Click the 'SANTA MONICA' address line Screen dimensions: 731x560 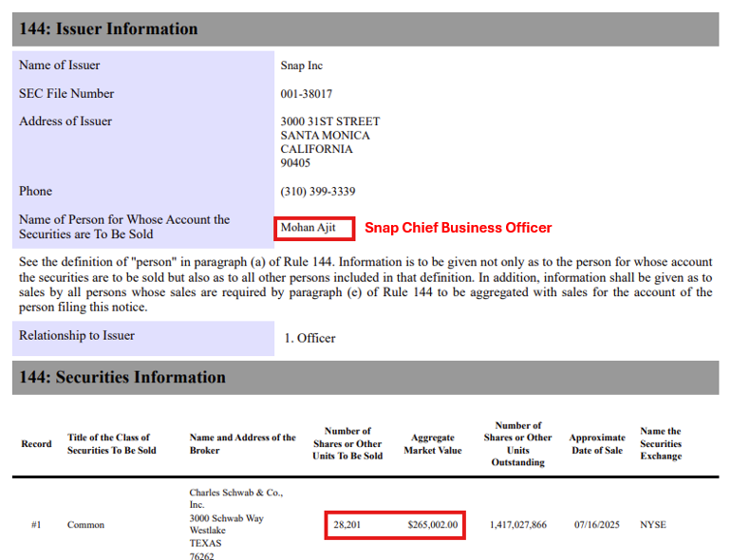(325, 135)
